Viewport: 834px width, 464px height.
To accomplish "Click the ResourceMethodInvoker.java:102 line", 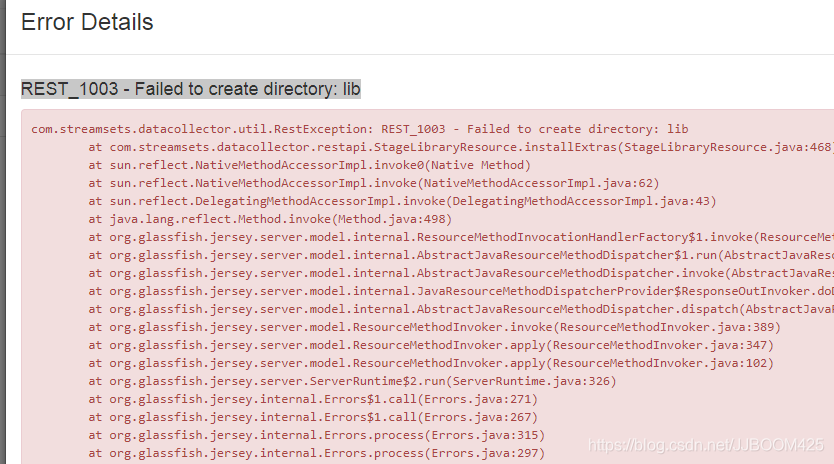I will [431, 363].
